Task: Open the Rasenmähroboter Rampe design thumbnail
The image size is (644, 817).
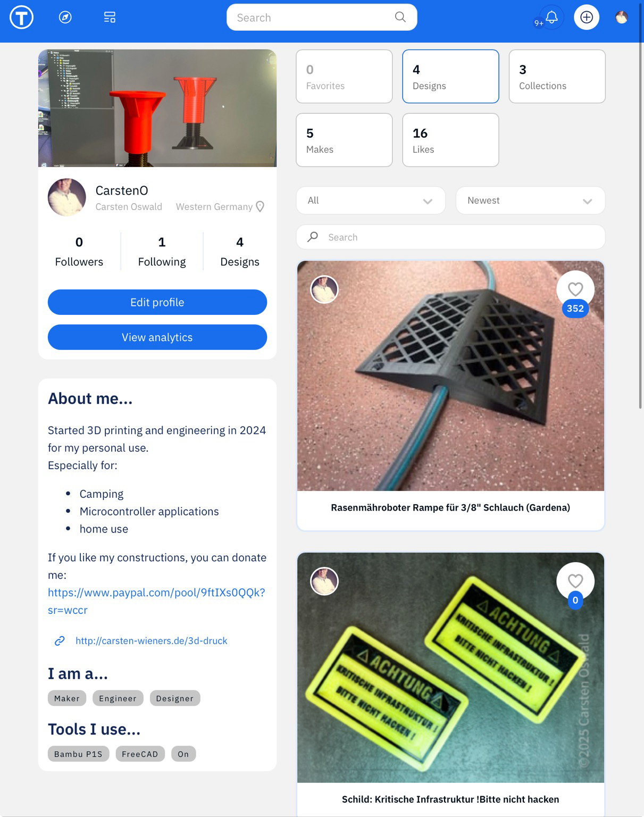Action: (x=450, y=376)
